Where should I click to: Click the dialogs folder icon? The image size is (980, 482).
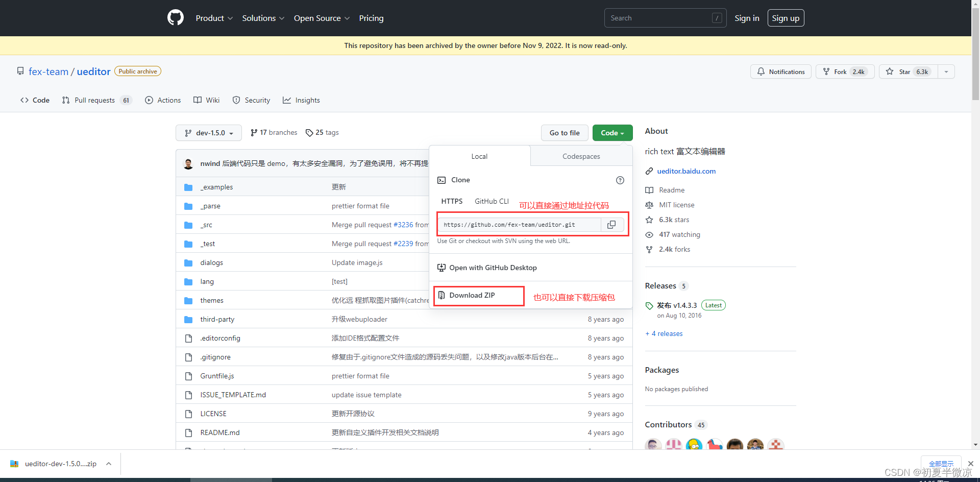click(188, 263)
